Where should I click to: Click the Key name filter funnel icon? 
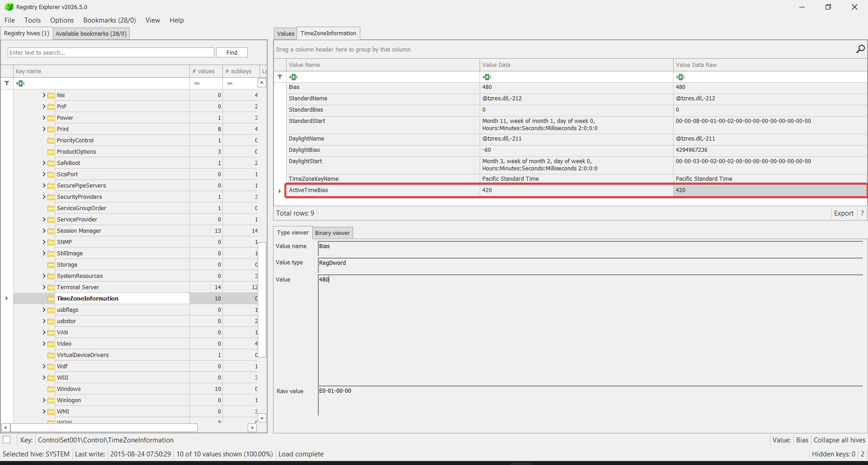7,83
